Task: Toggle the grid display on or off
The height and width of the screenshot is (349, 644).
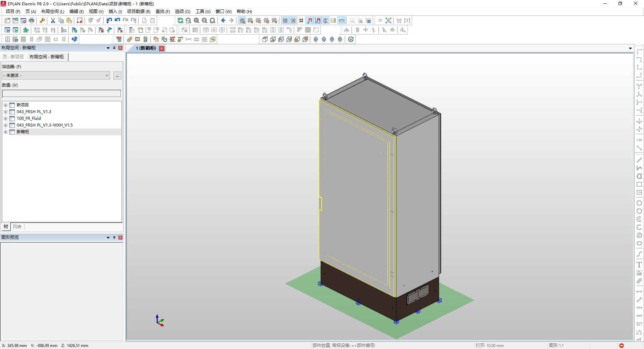Action: coord(285,20)
